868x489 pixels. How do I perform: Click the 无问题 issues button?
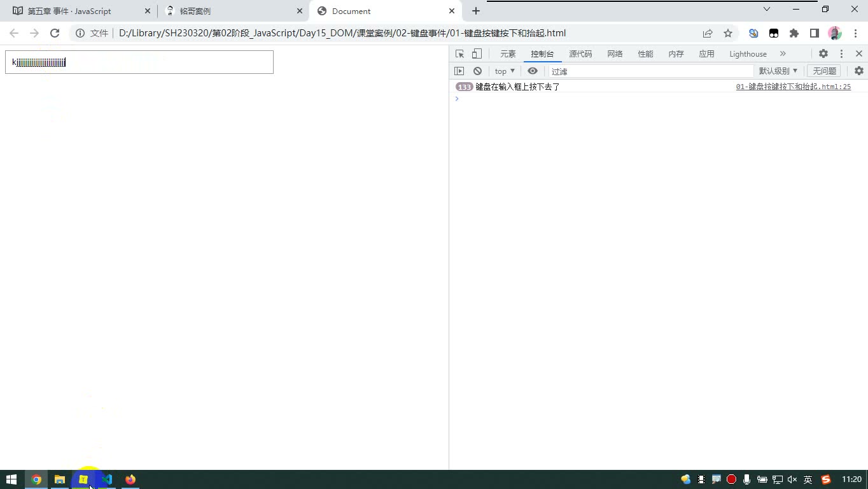(824, 71)
